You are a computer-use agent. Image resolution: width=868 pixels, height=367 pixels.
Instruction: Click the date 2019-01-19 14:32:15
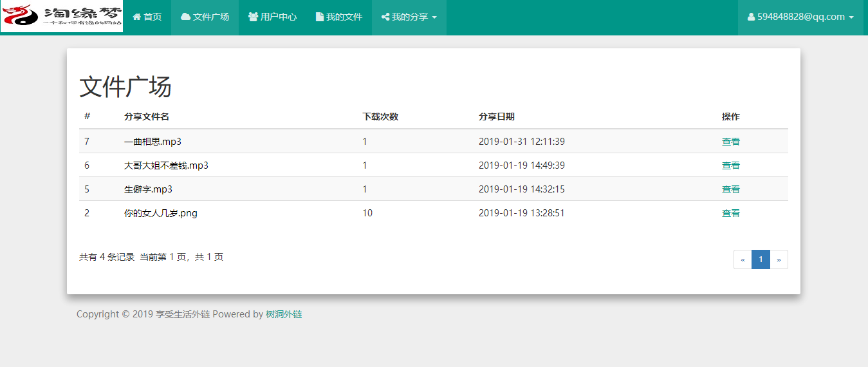pos(522,189)
